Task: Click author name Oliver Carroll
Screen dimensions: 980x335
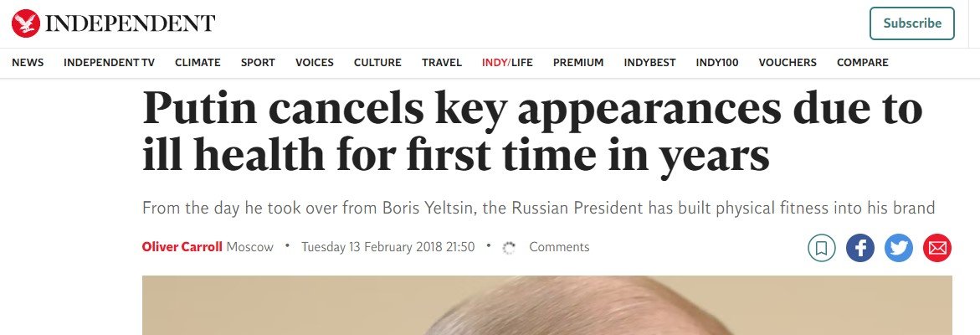Action: [x=182, y=247]
